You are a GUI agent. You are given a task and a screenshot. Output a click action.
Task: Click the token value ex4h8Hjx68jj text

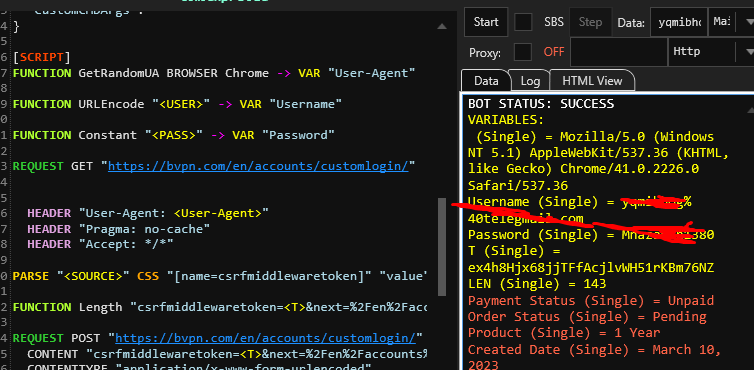point(591,268)
